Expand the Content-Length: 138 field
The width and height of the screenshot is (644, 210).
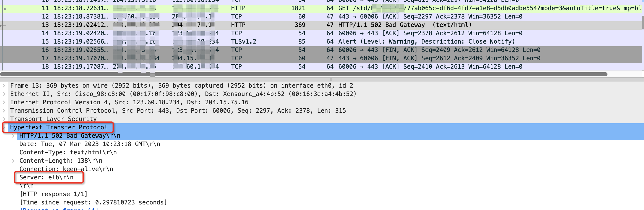point(13,161)
